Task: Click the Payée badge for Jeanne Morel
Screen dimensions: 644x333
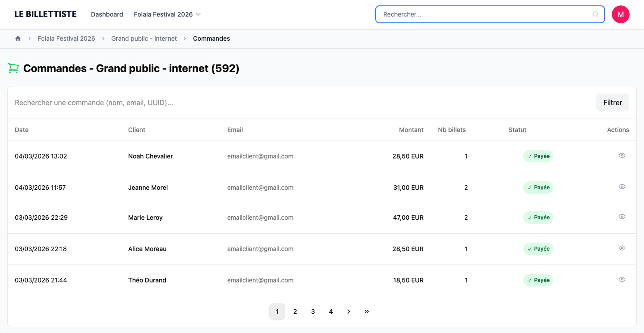Action: [538, 188]
